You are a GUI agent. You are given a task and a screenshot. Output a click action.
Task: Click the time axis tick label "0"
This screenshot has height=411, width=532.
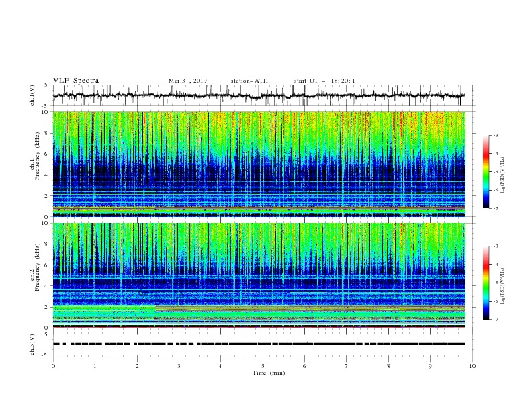53,366
